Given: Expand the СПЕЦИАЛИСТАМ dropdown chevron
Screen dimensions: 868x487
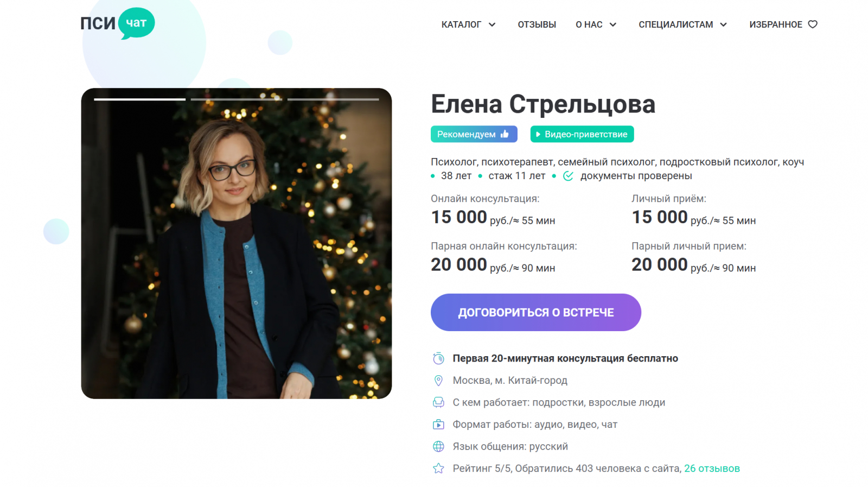Looking at the screenshot, I should (723, 24).
